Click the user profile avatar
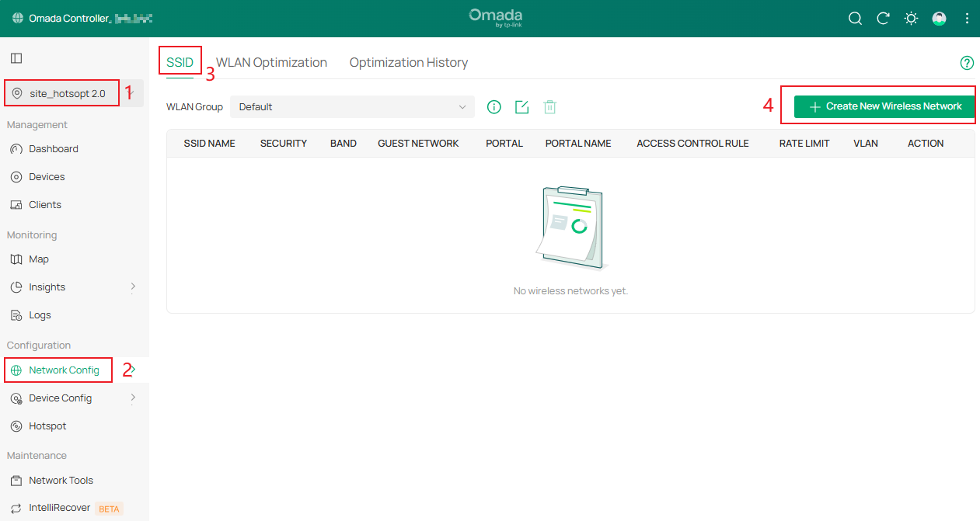This screenshot has height=521, width=980. [939, 18]
